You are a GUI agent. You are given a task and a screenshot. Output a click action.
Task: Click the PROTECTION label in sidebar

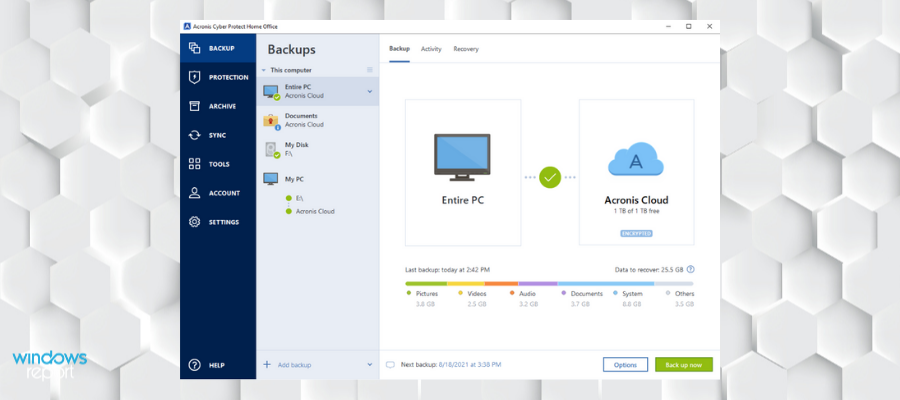coord(228,77)
